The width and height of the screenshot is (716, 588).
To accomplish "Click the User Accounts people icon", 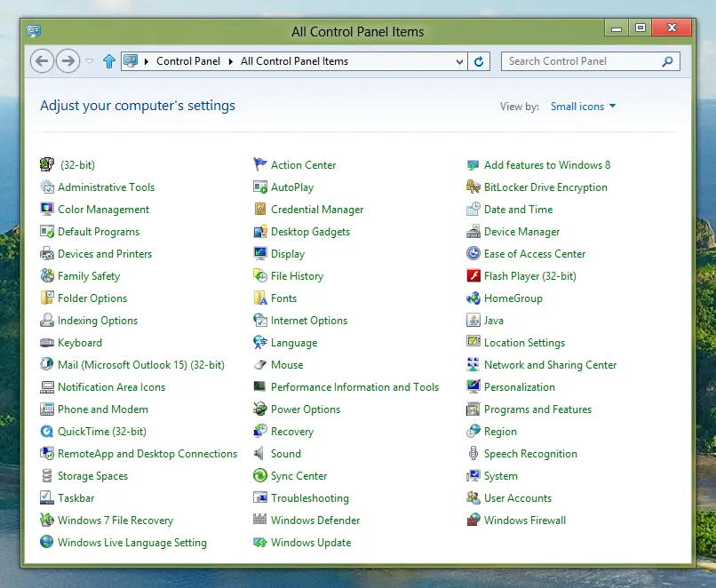I will point(473,497).
